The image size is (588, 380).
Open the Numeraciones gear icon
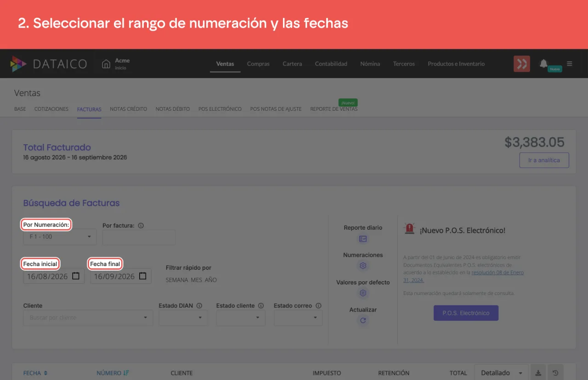(x=363, y=266)
